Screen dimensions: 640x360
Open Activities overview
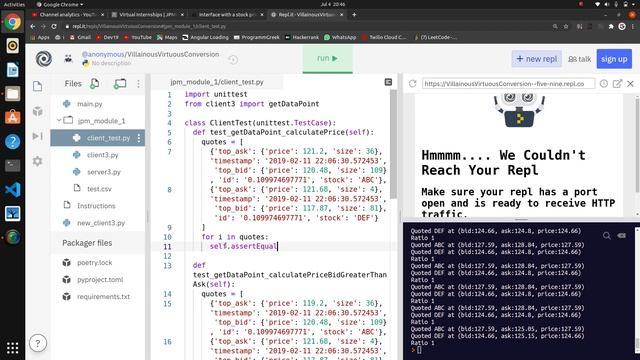pos(14,4)
